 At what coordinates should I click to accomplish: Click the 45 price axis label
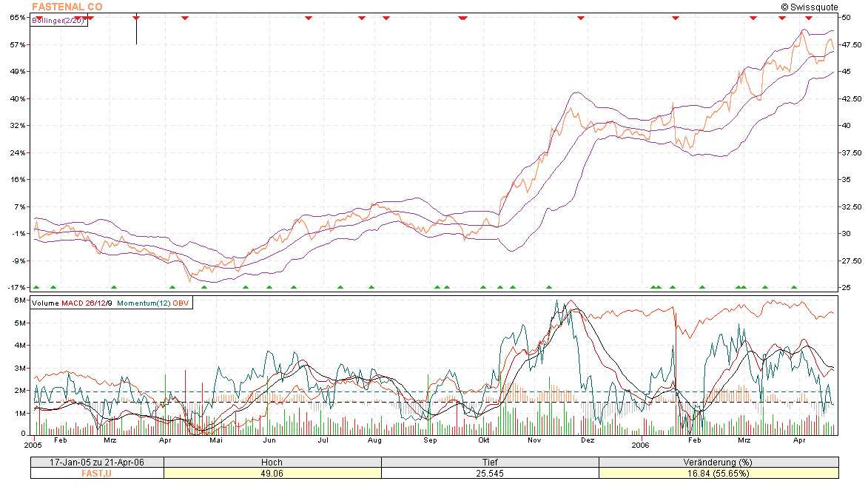[847, 72]
